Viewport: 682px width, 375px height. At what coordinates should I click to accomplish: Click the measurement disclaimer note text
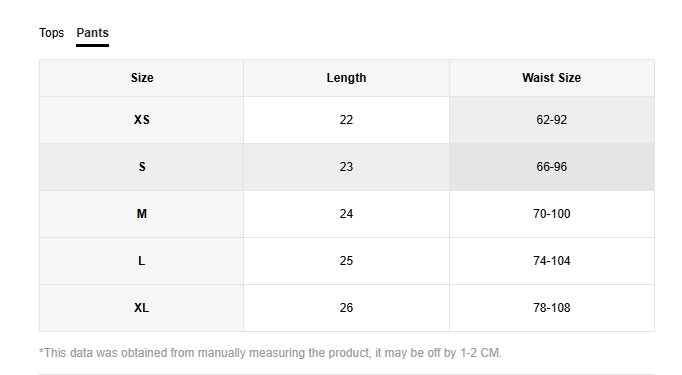tap(270, 353)
